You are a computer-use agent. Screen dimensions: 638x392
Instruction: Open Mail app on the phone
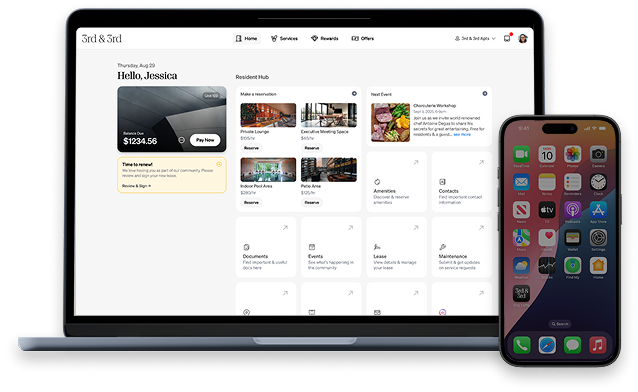point(521,182)
